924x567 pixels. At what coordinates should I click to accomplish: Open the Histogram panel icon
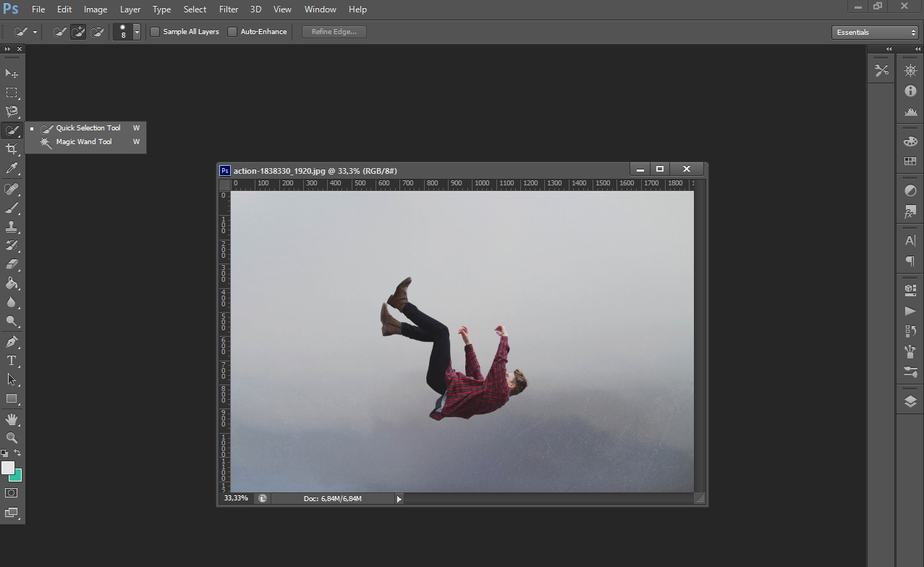(x=910, y=112)
